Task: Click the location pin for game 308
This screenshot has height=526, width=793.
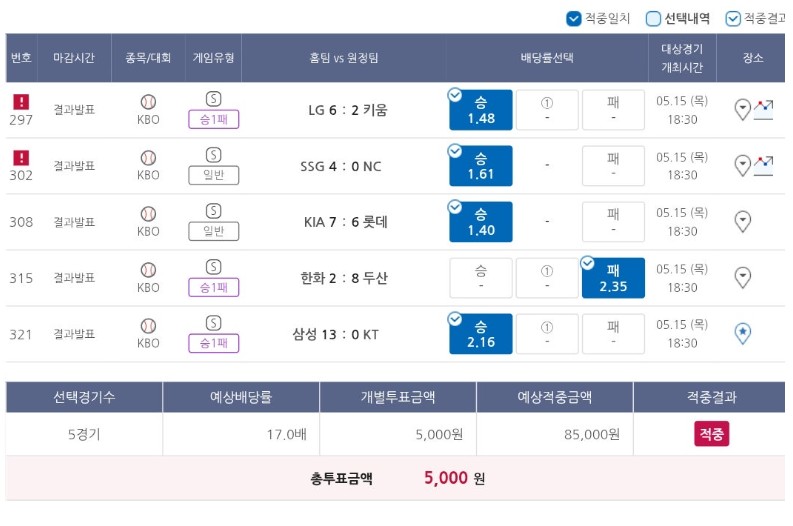Action: pyautogui.click(x=742, y=222)
